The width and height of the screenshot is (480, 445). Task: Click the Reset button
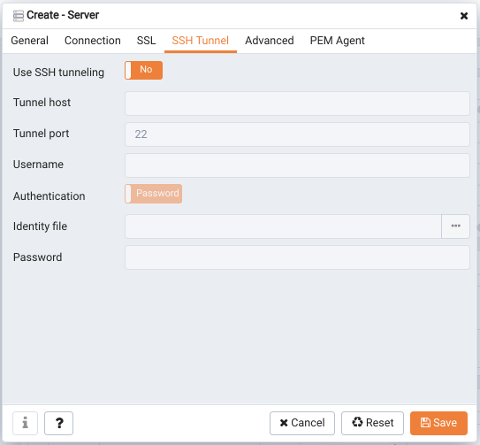pos(372,423)
